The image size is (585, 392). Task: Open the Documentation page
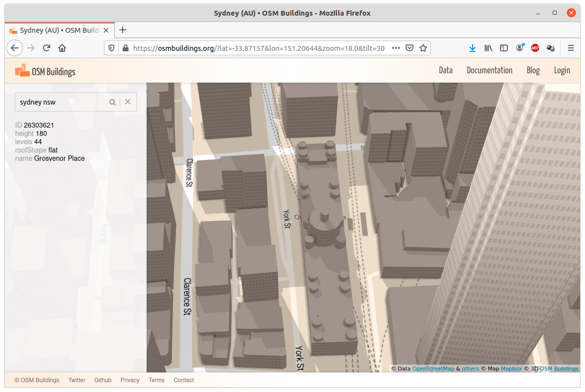click(490, 70)
